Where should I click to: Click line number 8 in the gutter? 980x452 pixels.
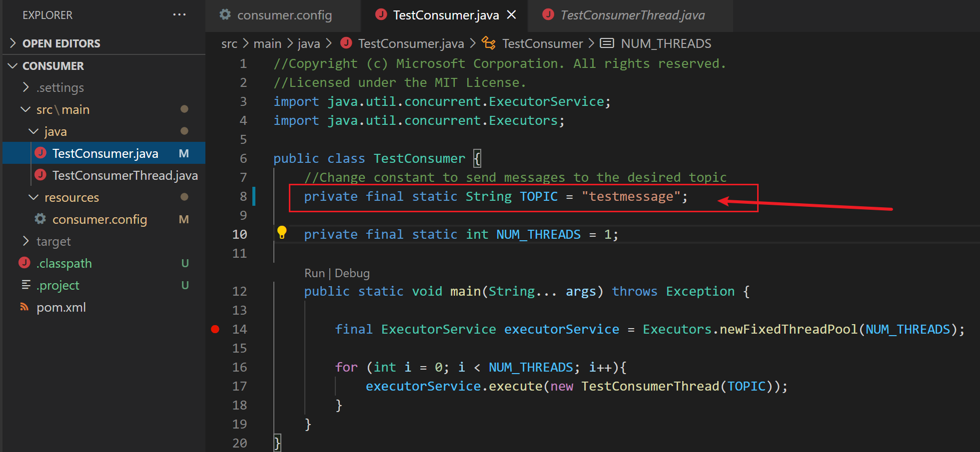point(243,196)
